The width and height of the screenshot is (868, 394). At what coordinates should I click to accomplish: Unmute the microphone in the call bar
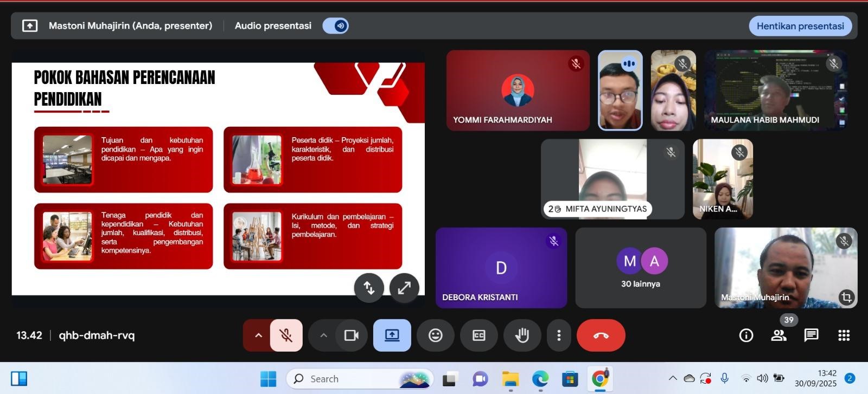[x=286, y=335]
